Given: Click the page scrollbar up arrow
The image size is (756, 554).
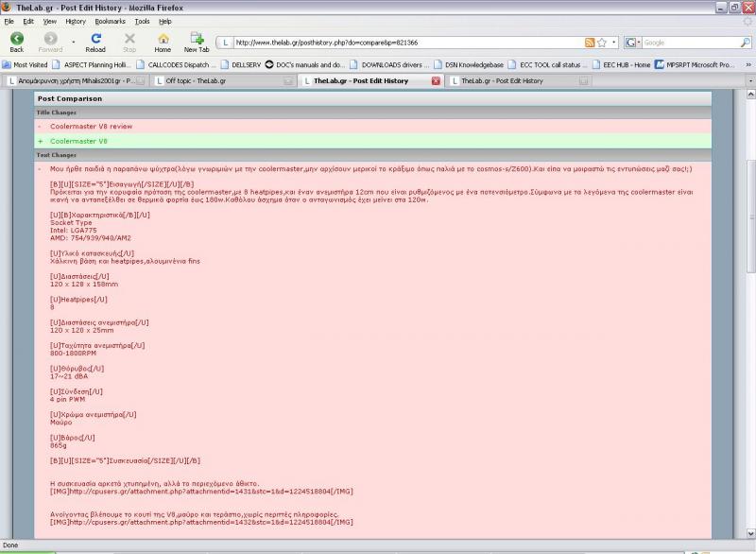Looking at the screenshot, I should (750, 95).
